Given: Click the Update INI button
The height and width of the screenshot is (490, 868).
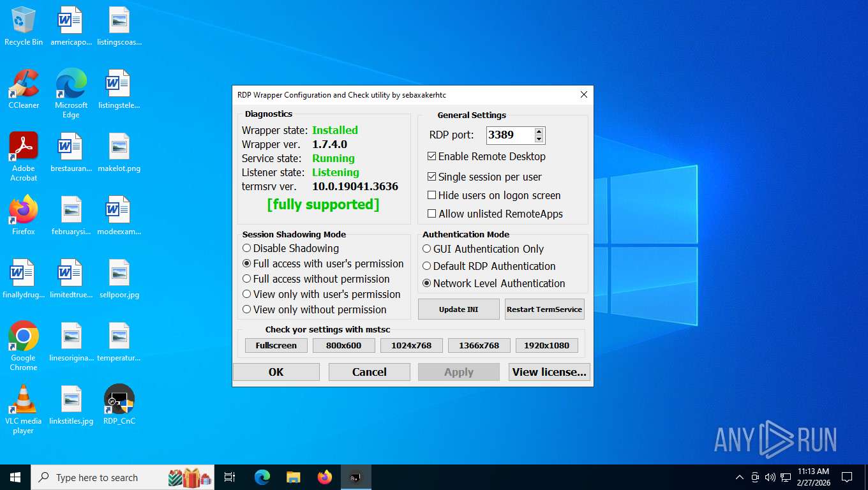Looking at the screenshot, I should (458, 309).
